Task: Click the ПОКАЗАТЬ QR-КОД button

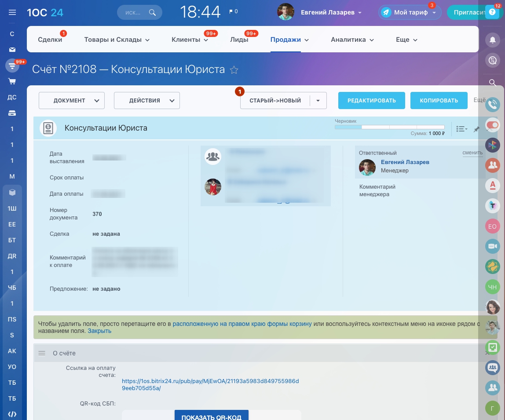Action: 212,416
